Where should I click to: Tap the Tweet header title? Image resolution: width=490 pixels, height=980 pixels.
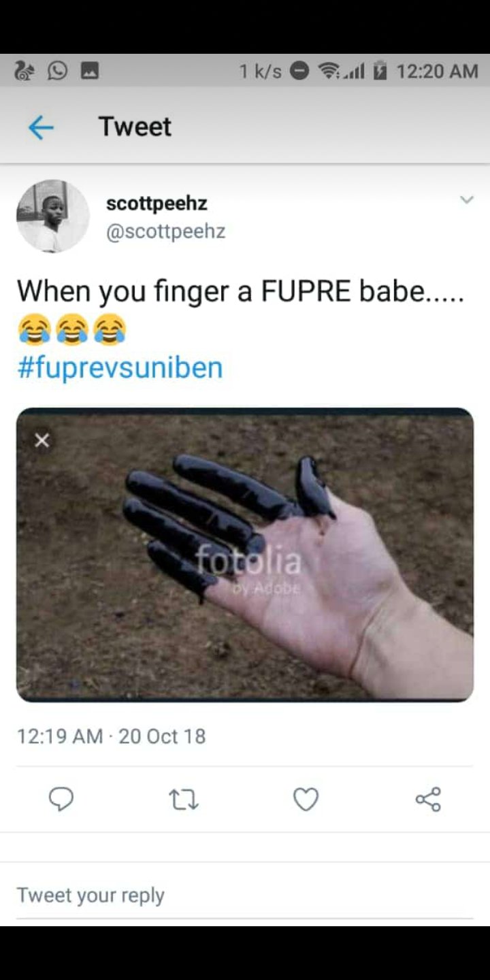135,127
